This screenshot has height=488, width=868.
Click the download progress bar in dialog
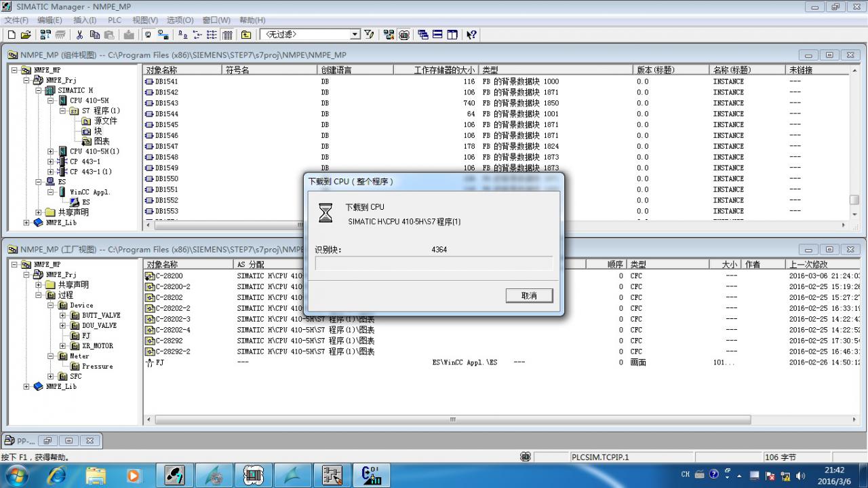click(433, 263)
